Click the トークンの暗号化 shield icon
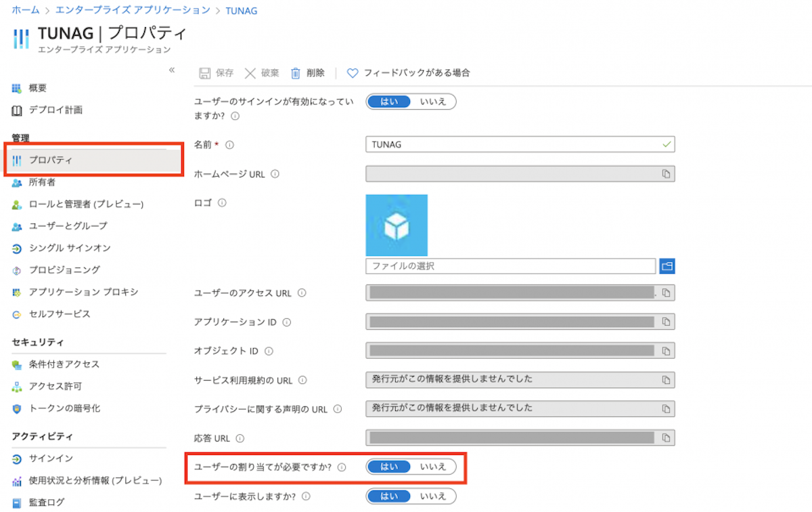Screen dimensions: 812x512 (x=17, y=408)
